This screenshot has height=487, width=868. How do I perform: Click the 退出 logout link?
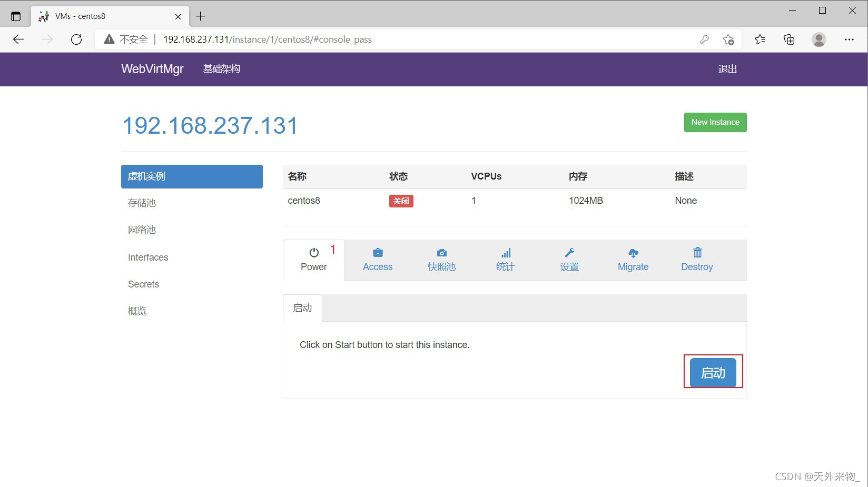click(727, 69)
